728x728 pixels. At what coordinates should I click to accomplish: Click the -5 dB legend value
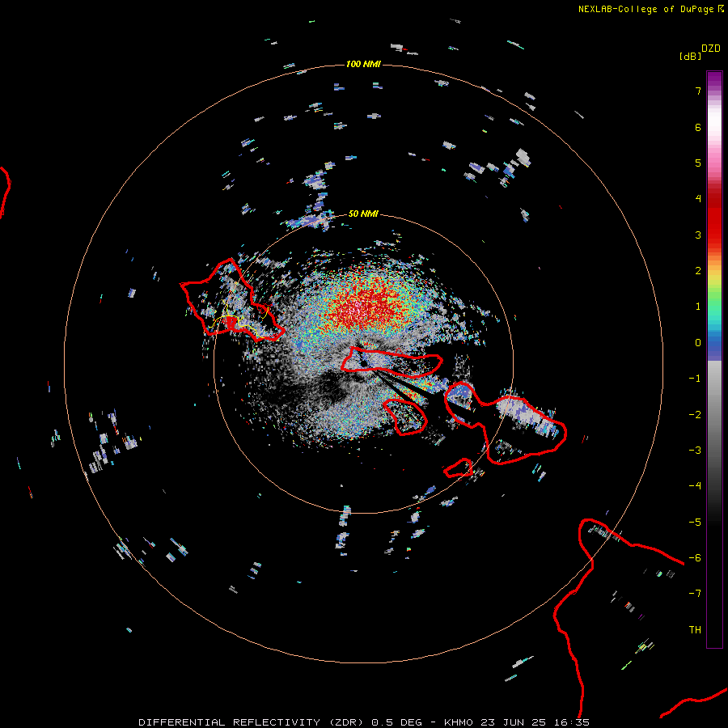(695, 523)
